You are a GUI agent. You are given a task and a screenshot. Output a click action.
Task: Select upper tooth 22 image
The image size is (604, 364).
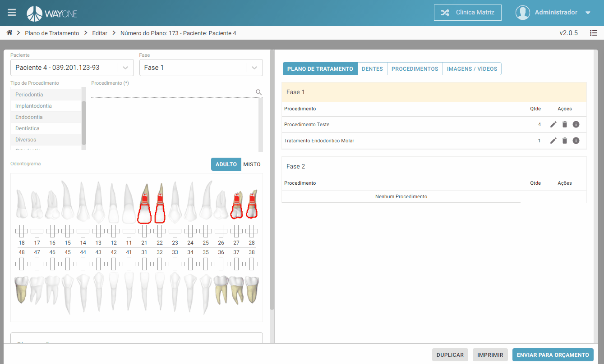tap(160, 203)
